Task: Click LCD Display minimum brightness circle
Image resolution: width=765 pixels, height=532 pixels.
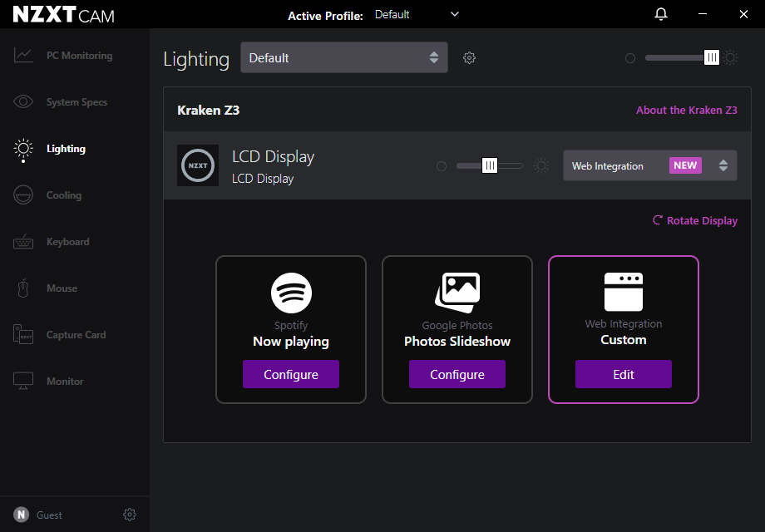Action: pyautogui.click(x=442, y=166)
